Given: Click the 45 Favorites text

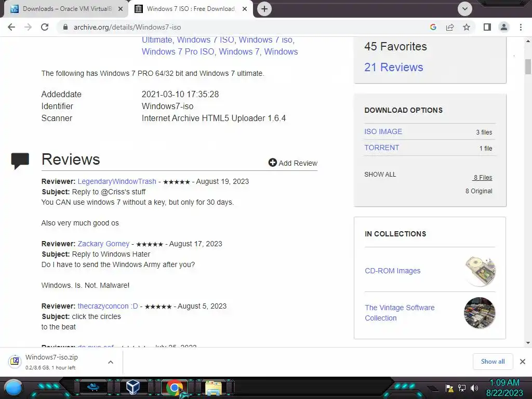Looking at the screenshot, I should (395, 46).
